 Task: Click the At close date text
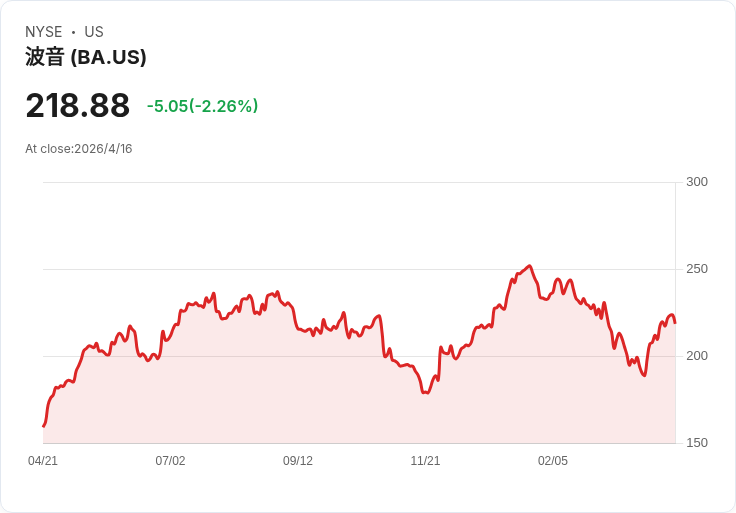coord(79,149)
